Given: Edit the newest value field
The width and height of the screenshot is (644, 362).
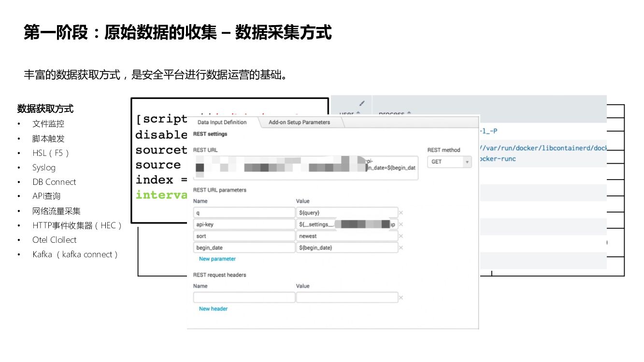Looking at the screenshot, I should click(x=346, y=236).
